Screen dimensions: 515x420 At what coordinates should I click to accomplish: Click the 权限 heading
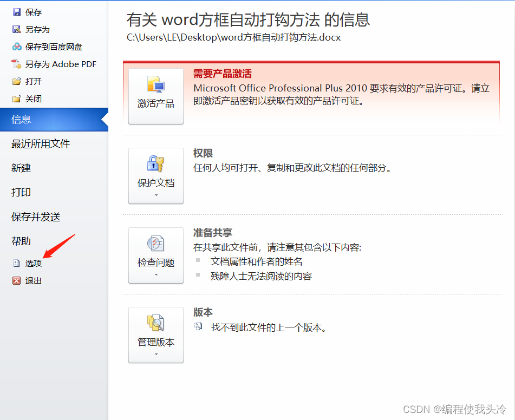click(x=203, y=153)
